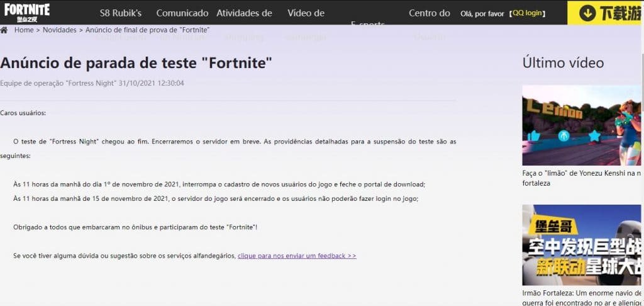Viewport: 644px width, 306px height.
Task: Click the home icon in breadcrumb
Action: 4,30
